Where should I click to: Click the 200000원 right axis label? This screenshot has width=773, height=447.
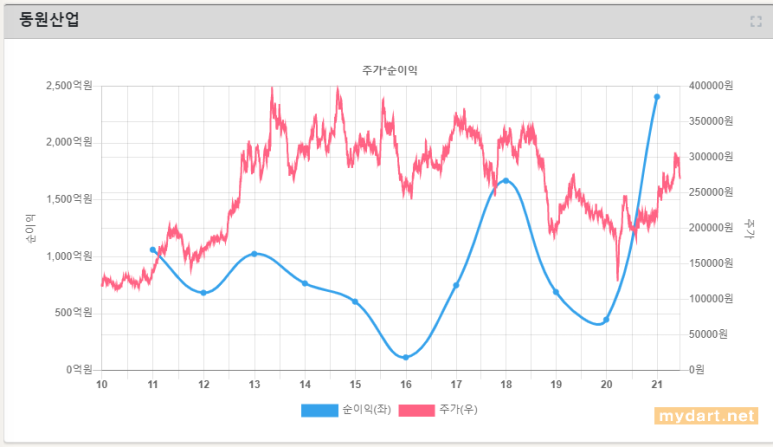(711, 228)
